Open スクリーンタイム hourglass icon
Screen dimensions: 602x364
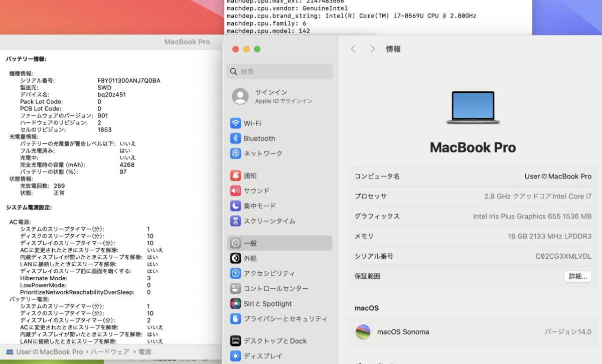[x=235, y=221]
